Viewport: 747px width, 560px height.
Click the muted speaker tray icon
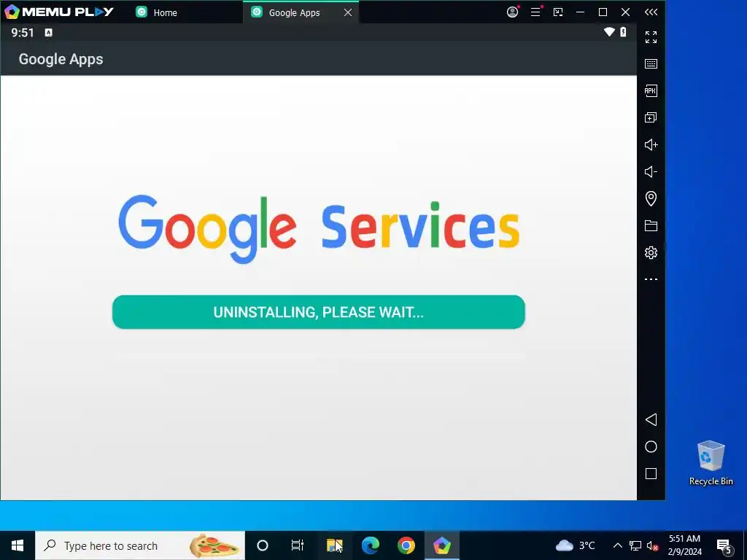653,545
